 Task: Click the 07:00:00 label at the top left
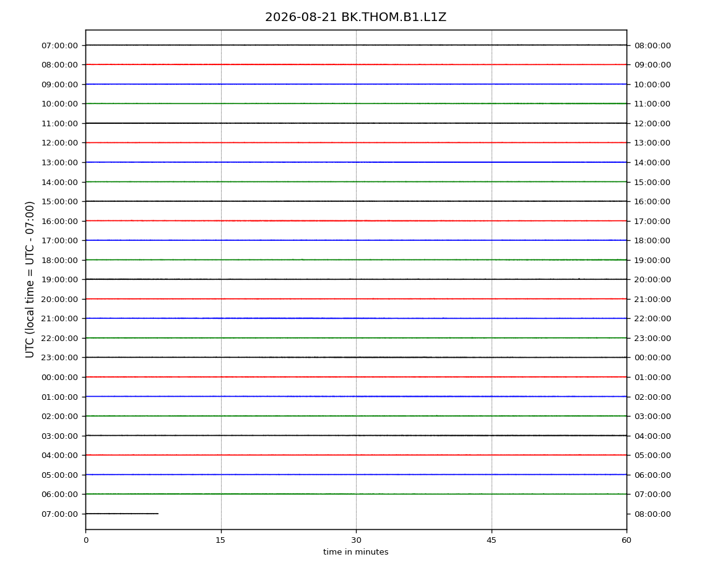coord(59,45)
